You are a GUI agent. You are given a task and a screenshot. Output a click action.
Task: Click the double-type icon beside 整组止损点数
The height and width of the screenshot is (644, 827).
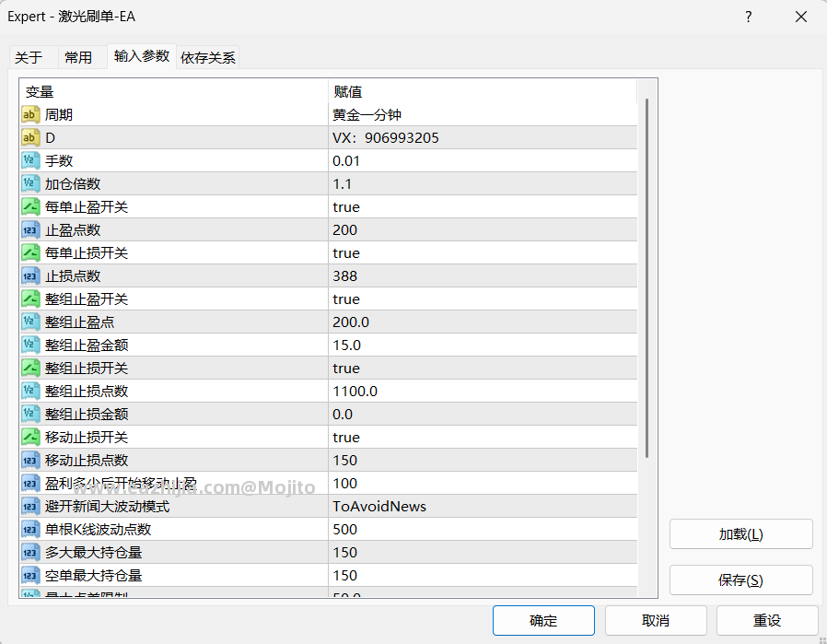(30, 391)
